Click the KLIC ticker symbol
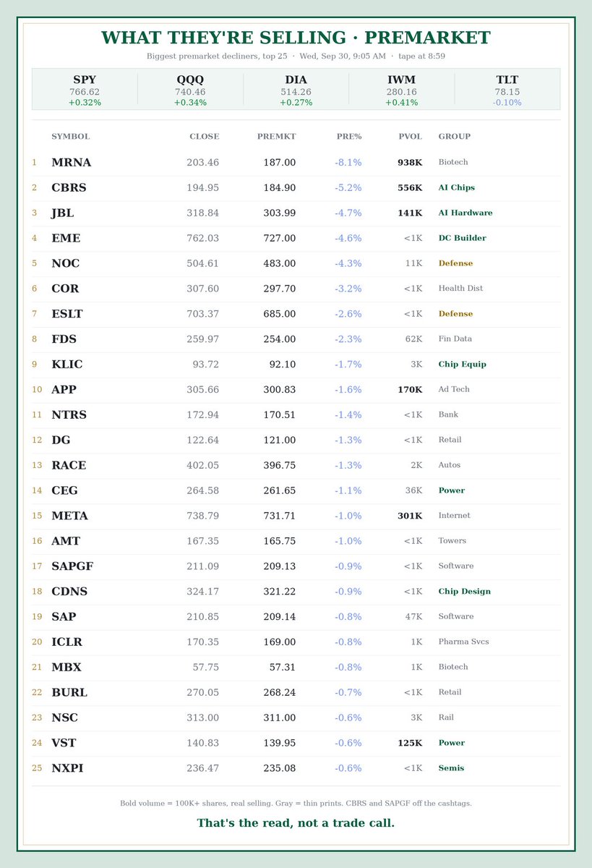The width and height of the screenshot is (592, 868). point(67,365)
